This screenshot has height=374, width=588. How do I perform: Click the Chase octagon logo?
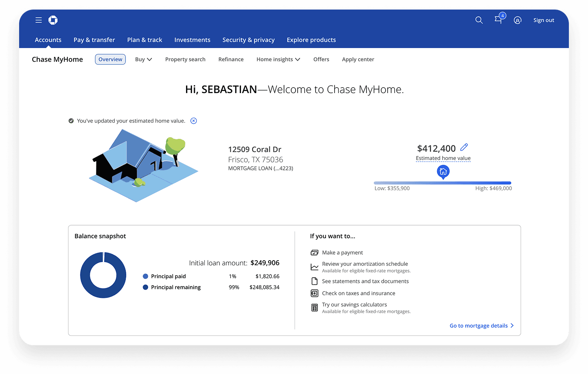pos(53,20)
